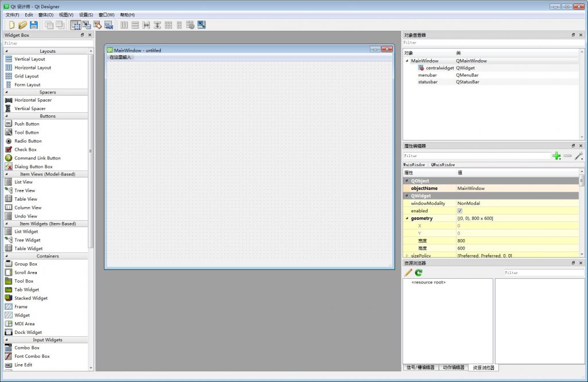Image resolution: width=588 pixels, height=382 pixels.
Task: Collapse the MainWindow tree node
Action: (x=407, y=61)
